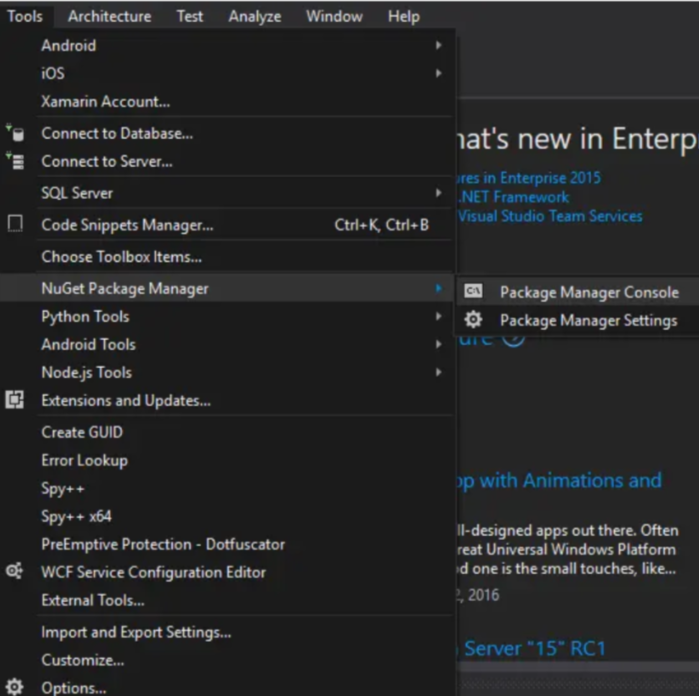Click the Package Manager Console icon
The image size is (699, 696).
point(474,292)
